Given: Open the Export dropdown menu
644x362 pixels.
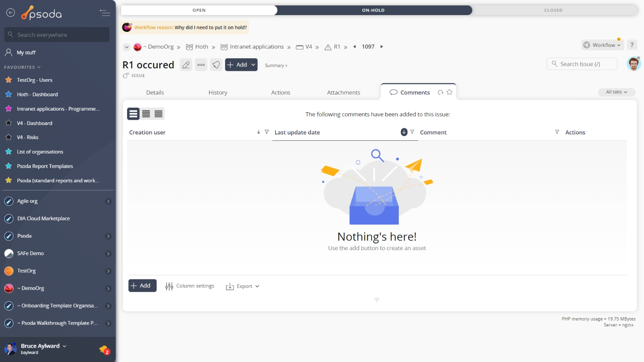Looking at the screenshot, I should (243, 286).
